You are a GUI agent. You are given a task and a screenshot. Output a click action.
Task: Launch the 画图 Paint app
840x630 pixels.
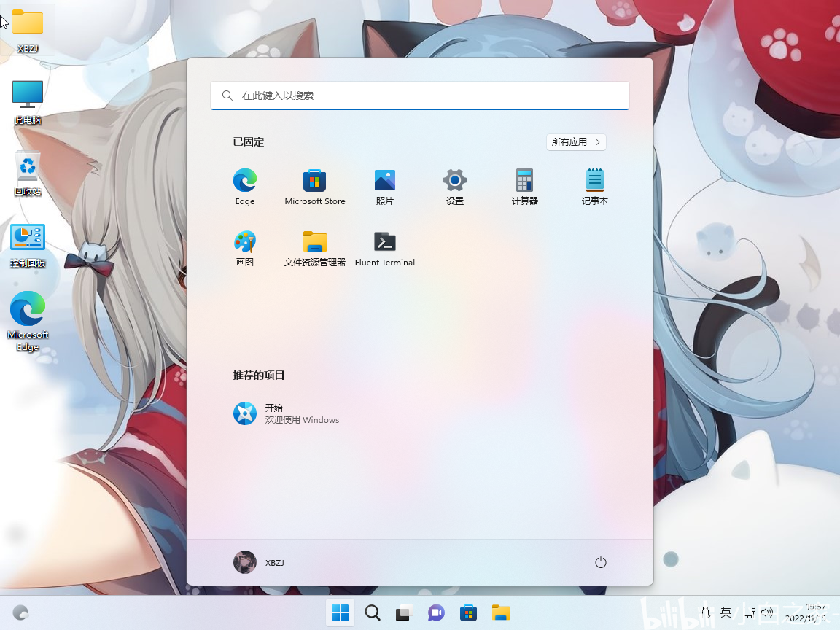(x=245, y=249)
